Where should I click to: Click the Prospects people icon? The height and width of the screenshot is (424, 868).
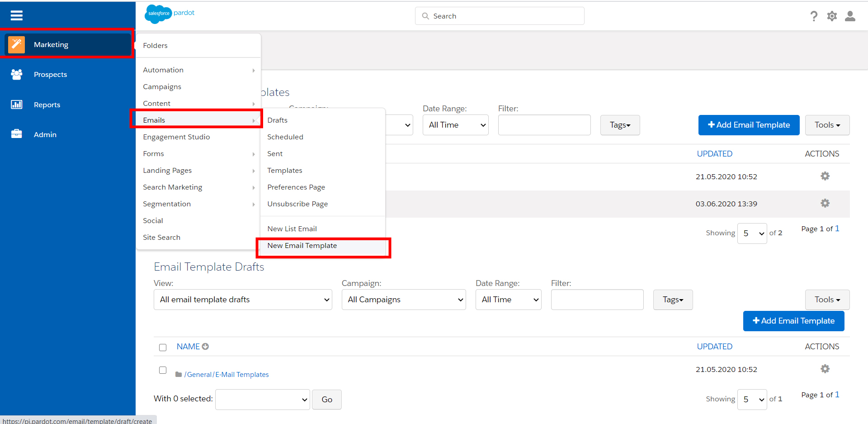coord(17,74)
